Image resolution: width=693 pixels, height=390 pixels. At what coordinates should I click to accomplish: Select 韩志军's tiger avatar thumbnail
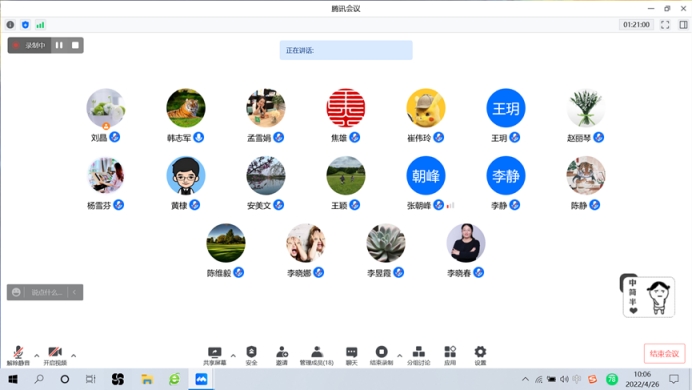186,108
